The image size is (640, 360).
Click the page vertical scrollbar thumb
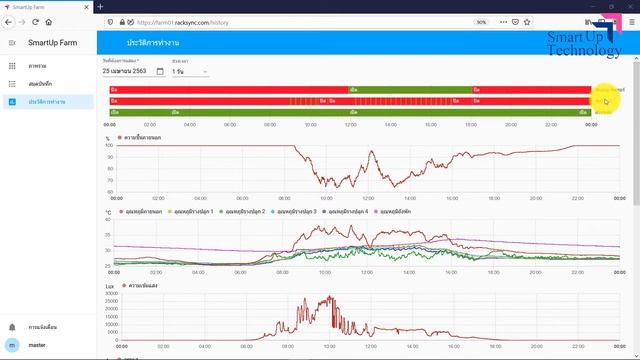click(636, 133)
